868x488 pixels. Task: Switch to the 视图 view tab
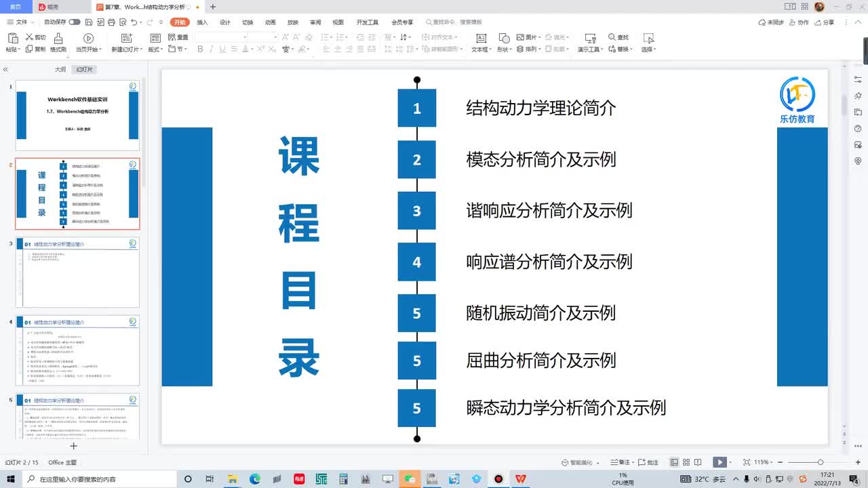coord(338,22)
